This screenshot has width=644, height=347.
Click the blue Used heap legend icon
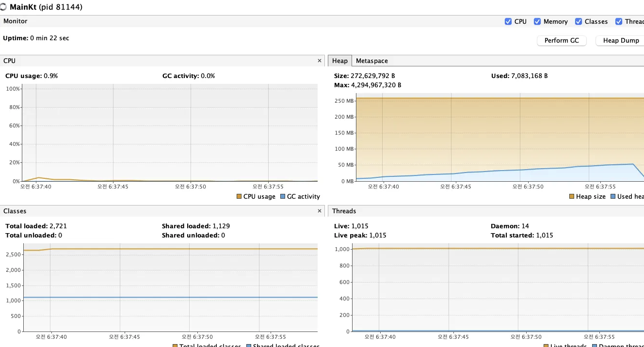click(613, 196)
